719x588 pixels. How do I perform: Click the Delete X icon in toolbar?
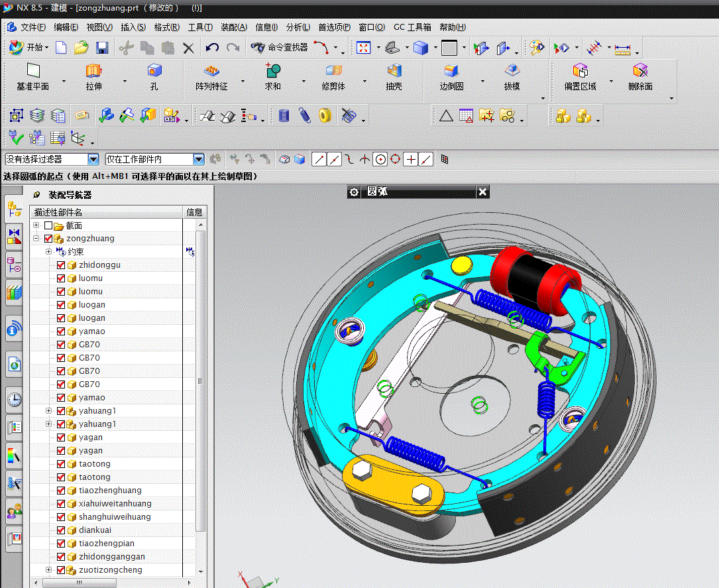coord(188,48)
